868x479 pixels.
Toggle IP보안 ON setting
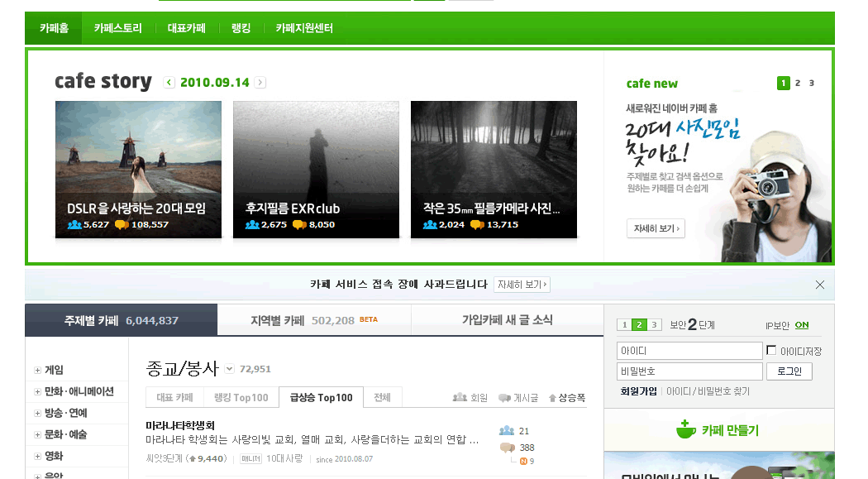pos(802,325)
